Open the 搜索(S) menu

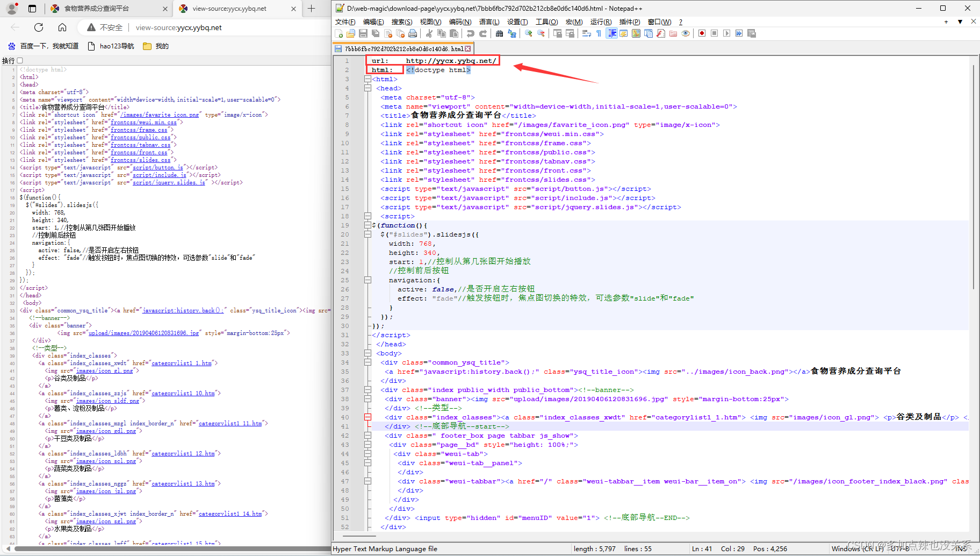click(402, 22)
